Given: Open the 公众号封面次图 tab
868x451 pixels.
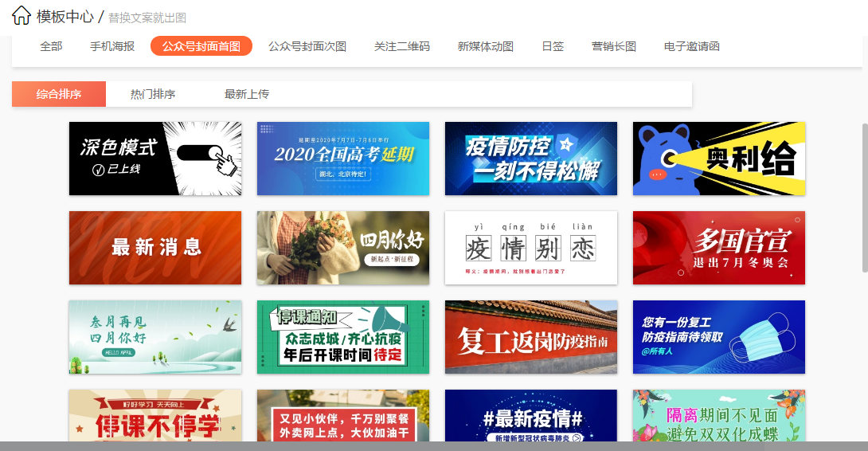Looking at the screenshot, I should pyautogui.click(x=307, y=46).
